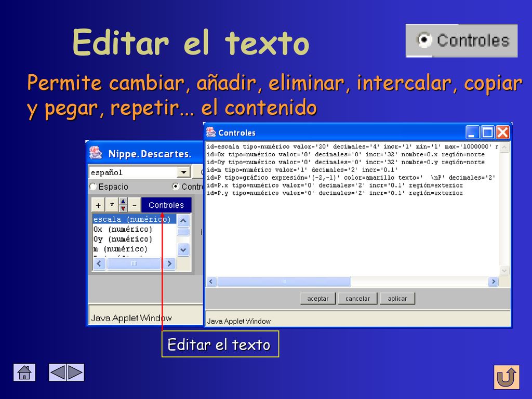Click the id=escala line in the editor
The width and height of the screenshot is (532, 399).
[x=353, y=147]
